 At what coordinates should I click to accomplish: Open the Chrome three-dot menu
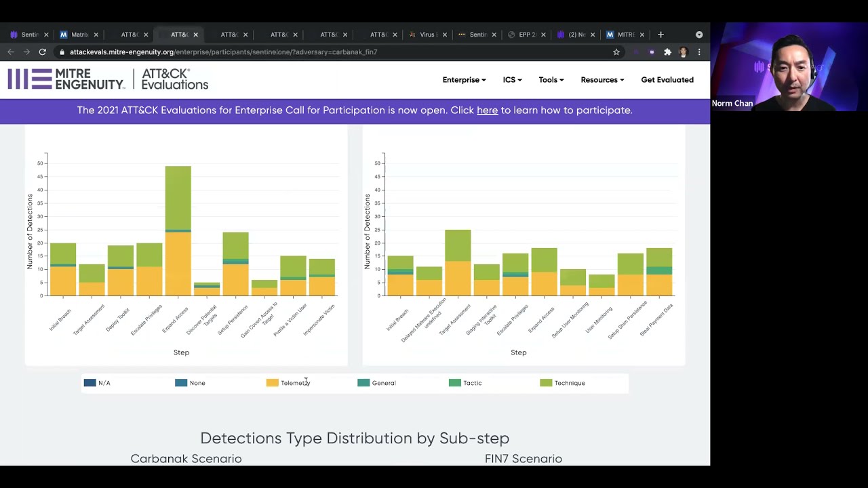pos(699,52)
